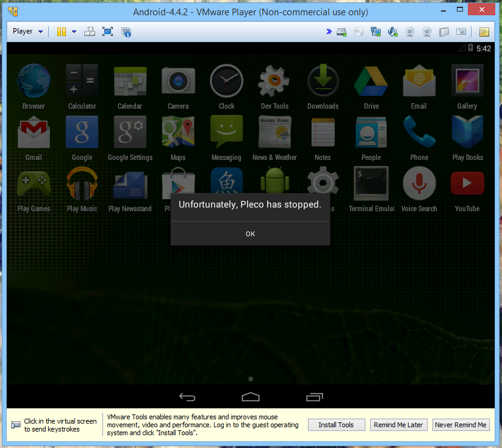
Task: Pause the virtual machine
Action: [x=62, y=32]
